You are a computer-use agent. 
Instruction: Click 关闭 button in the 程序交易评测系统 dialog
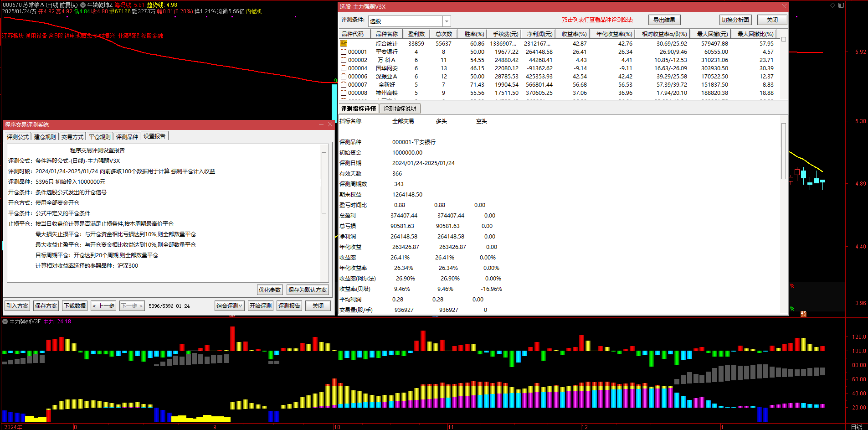tap(318, 306)
